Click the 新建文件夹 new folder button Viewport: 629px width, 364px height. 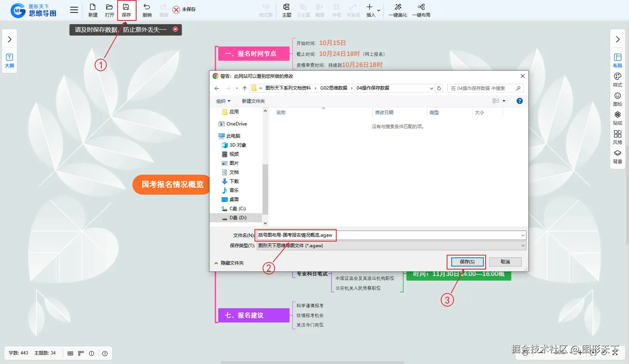[x=253, y=101]
